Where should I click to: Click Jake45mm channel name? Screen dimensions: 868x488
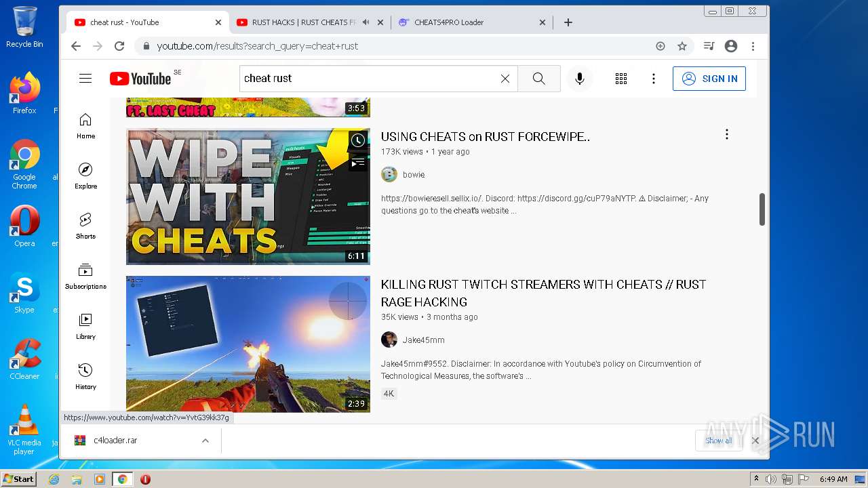pos(424,340)
